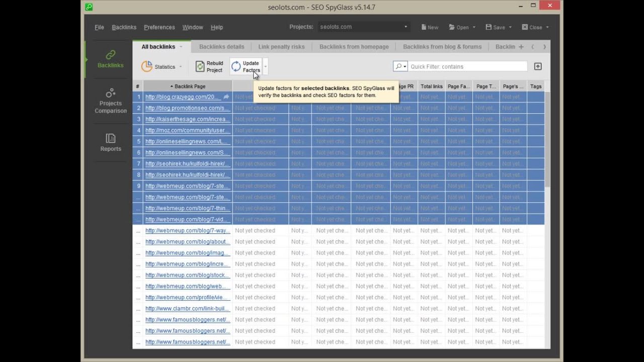Click the Save project button

coord(495,27)
